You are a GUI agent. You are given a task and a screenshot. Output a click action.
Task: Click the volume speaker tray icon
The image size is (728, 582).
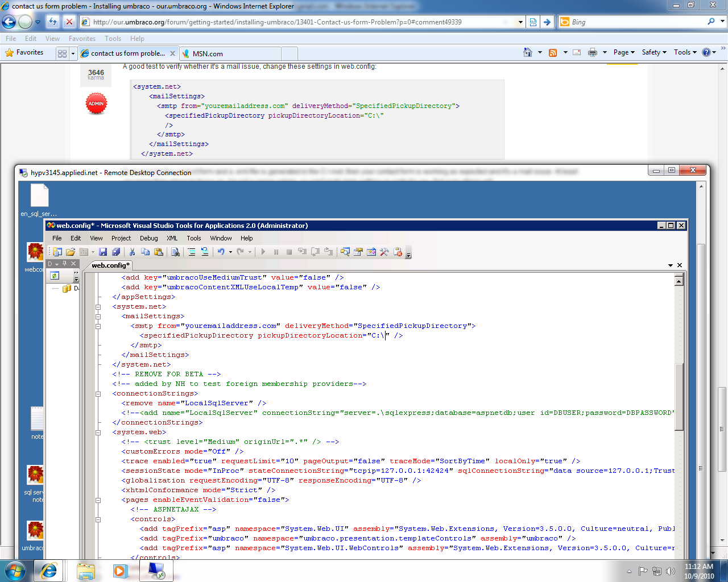[x=671, y=571]
